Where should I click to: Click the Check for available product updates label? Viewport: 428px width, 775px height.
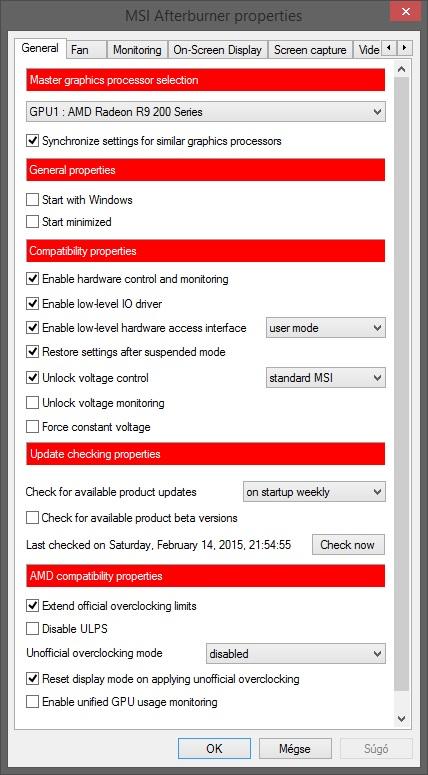click(111, 492)
